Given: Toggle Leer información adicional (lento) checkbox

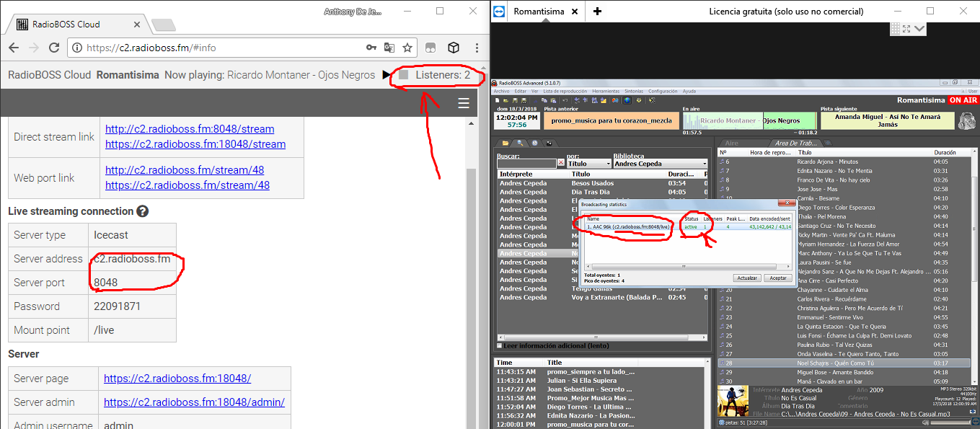Looking at the screenshot, I should (500, 345).
